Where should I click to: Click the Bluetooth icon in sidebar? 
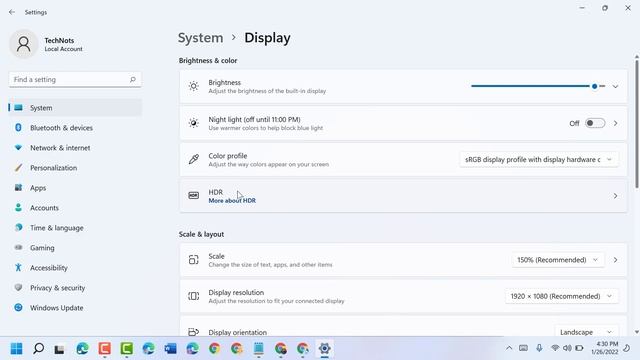pos(18,128)
